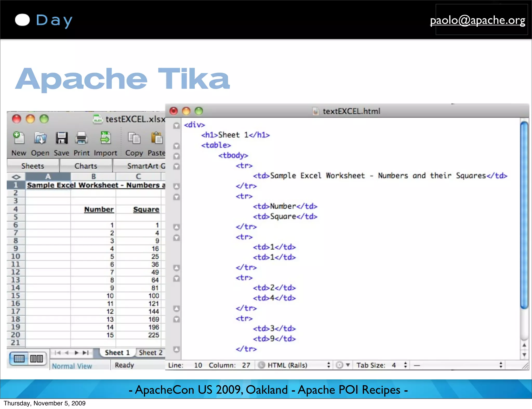Select row 10 header in spreadsheet

[16, 256]
